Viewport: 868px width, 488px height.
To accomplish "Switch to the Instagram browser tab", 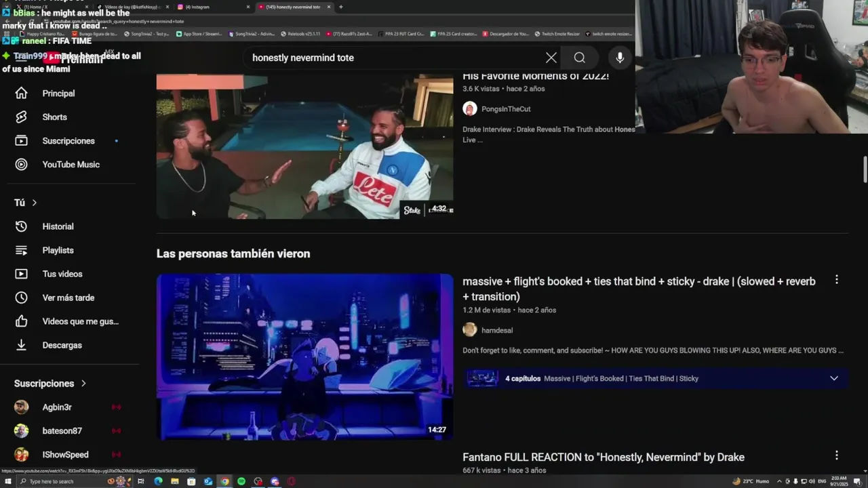I will [214, 7].
